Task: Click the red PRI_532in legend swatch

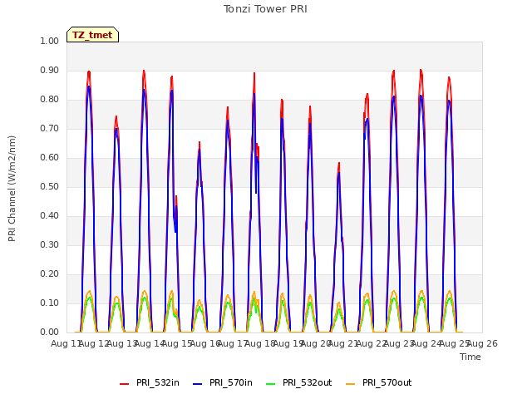Action: 124,383
